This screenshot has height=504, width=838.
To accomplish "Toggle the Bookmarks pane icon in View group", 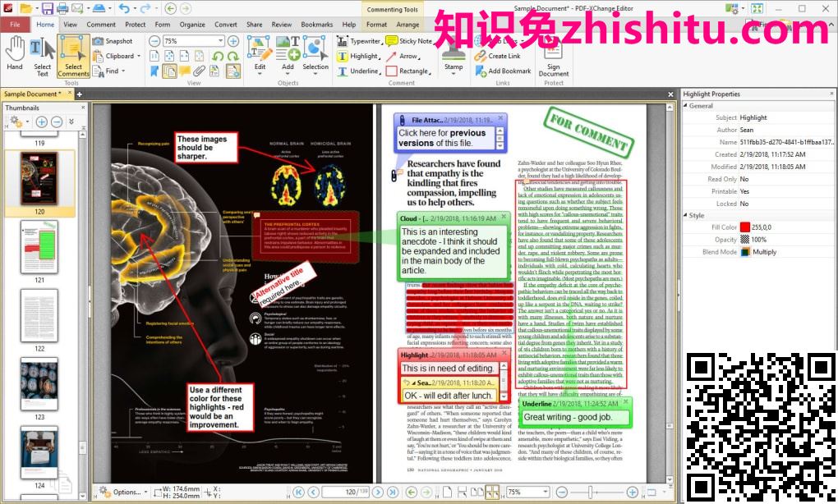I will 154,71.
